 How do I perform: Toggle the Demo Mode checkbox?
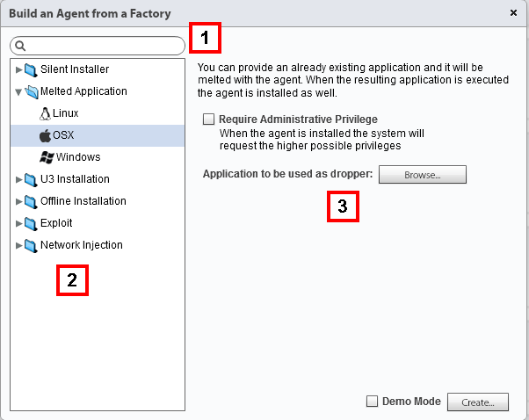coord(373,402)
